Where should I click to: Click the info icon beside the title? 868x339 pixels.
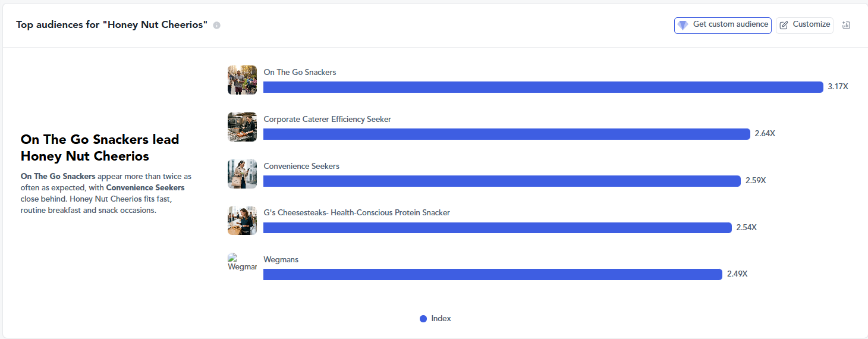(x=216, y=25)
